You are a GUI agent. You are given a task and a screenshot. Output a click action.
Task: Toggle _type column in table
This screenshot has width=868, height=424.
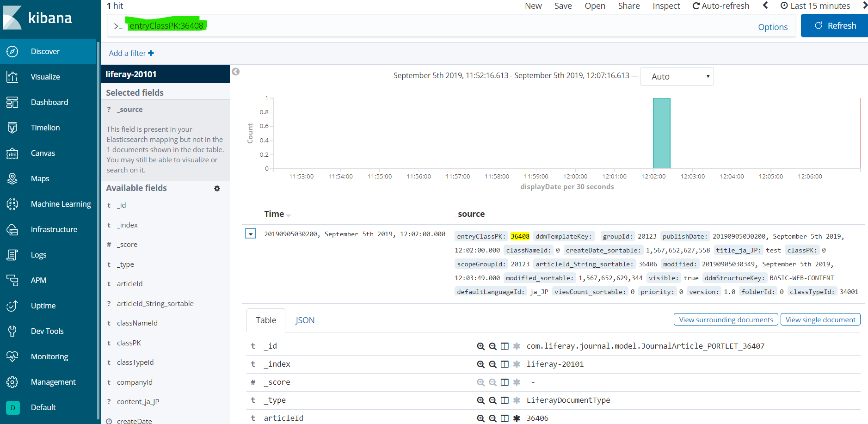click(x=505, y=400)
